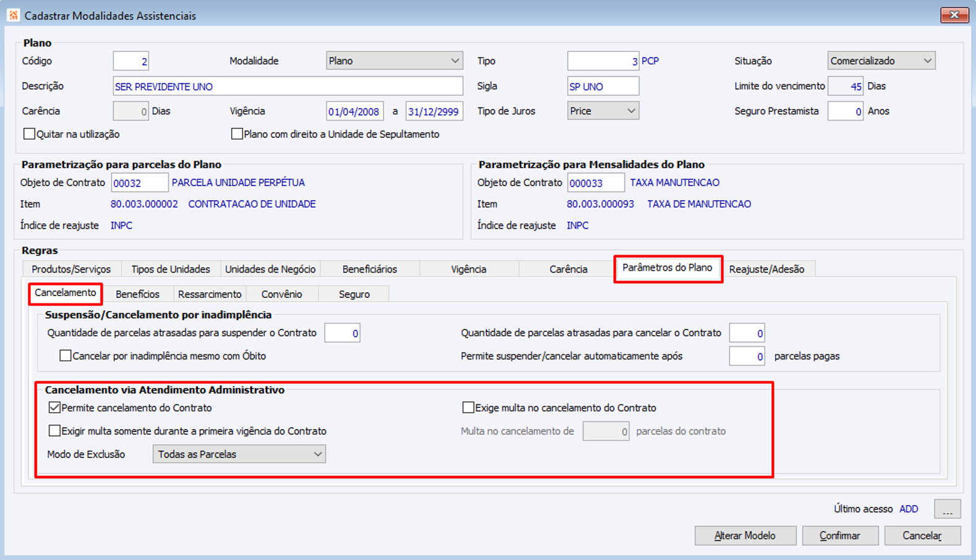Select the Seguro sub-tab

(x=354, y=294)
